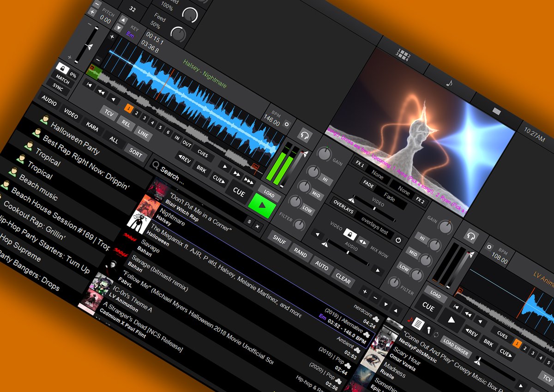Click left deck waveform zoom-out minus
554x392 pixels.
click(98, 60)
